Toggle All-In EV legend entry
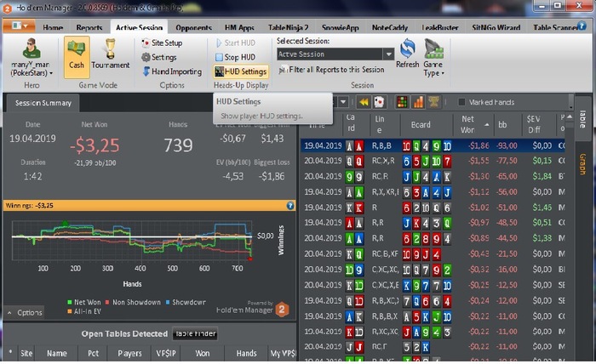Image resolution: width=596 pixels, height=364 pixels. (85, 311)
